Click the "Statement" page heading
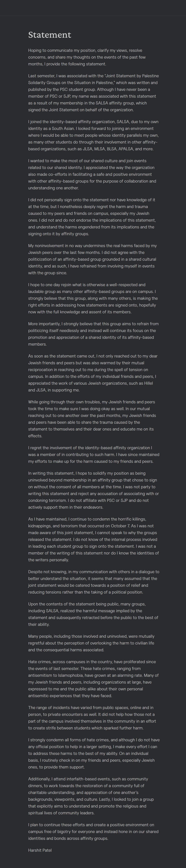186x868 pixels. coord(50,35)
